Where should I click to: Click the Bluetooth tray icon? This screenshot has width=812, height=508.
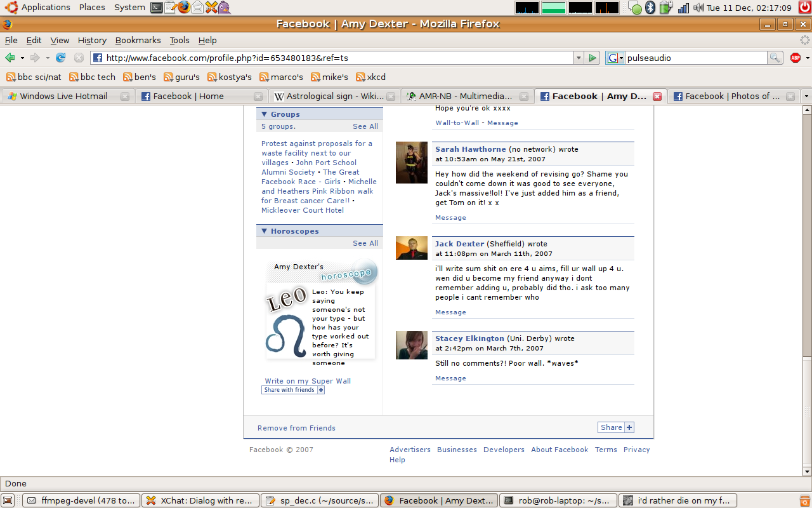650,8
